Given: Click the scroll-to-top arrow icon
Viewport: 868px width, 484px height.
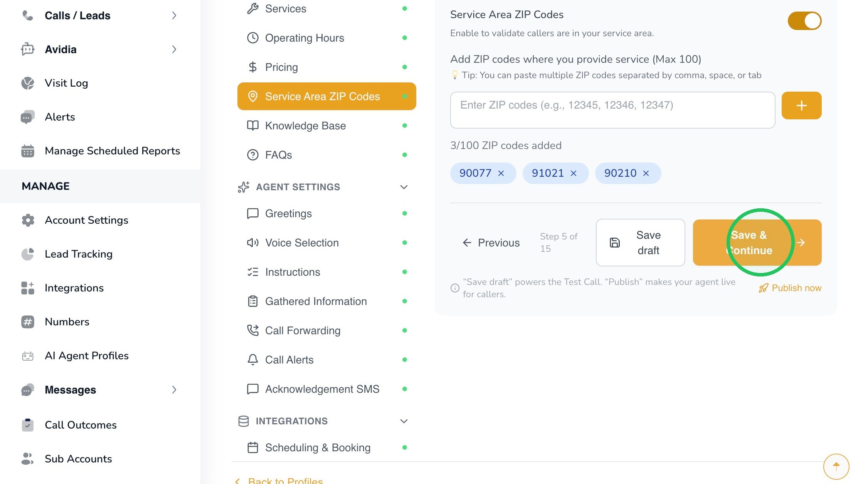Looking at the screenshot, I should pyautogui.click(x=836, y=467).
